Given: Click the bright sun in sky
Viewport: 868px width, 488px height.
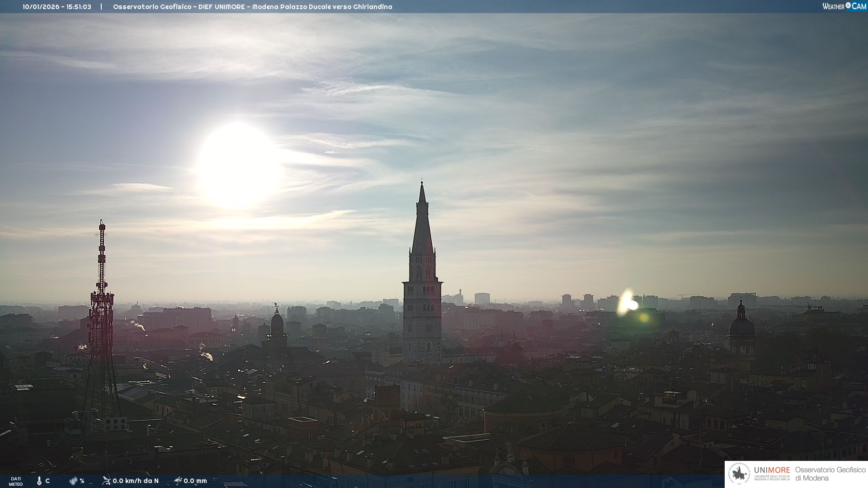Looking at the screenshot, I should [x=237, y=165].
